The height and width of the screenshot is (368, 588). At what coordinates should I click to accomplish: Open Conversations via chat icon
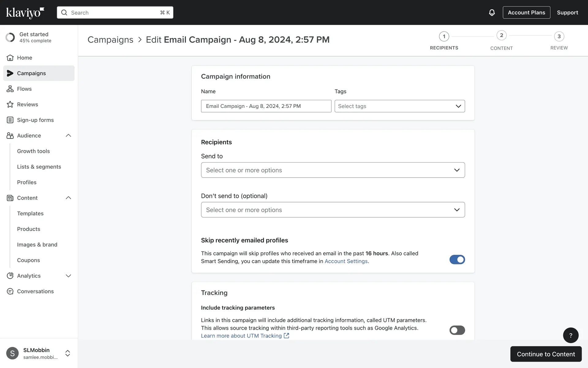point(10,291)
